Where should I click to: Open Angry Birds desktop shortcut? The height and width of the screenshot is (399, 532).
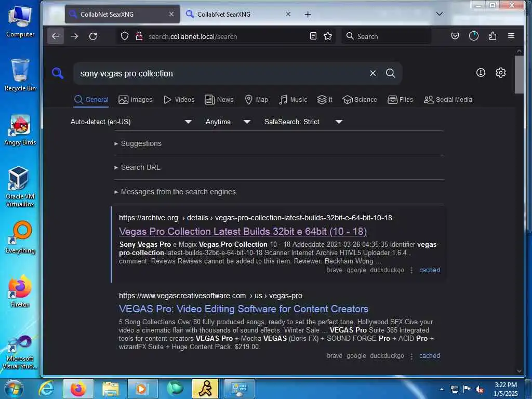coord(20,130)
